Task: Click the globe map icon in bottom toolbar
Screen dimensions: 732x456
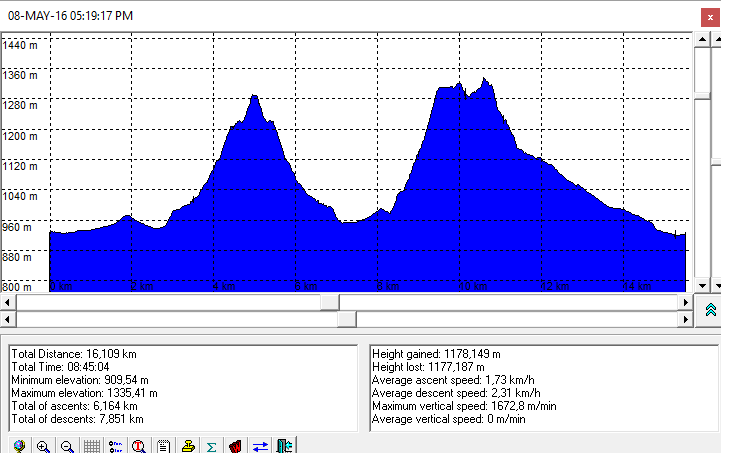Action: pyautogui.click(x=19, y=446)
